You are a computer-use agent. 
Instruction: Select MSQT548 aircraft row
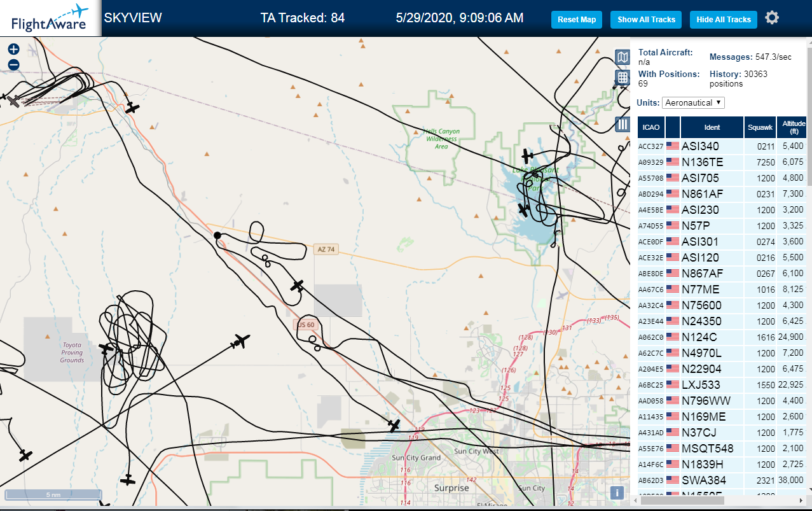tap(722, 449)
